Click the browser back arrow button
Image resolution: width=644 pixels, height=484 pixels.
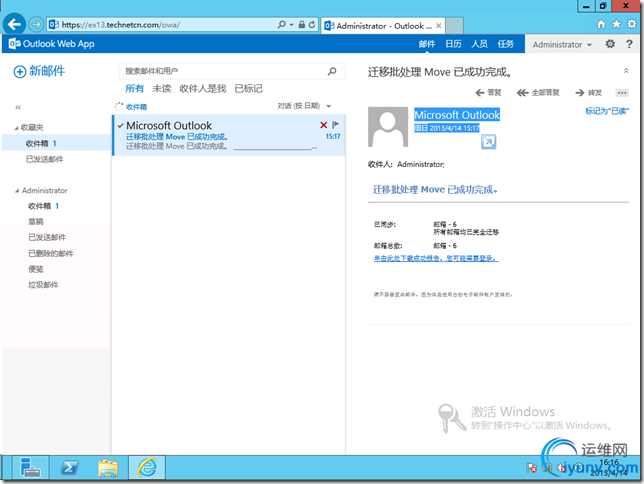click(x=14, y=25)
